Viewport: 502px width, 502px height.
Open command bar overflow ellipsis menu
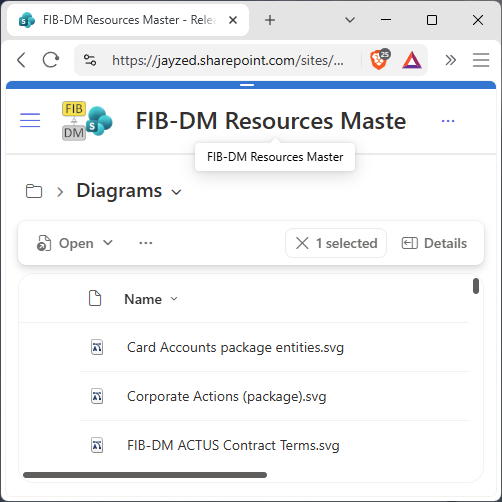[146, 243]
